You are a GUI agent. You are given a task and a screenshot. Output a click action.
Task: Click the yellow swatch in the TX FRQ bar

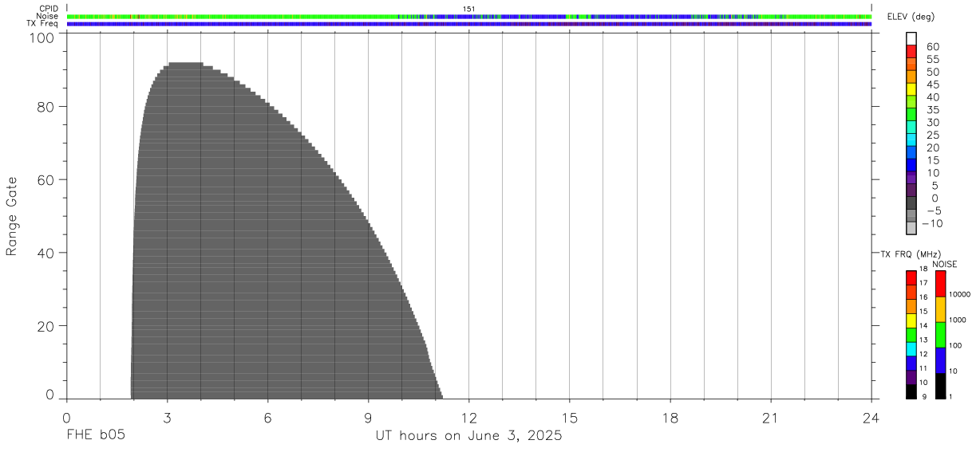911,320
